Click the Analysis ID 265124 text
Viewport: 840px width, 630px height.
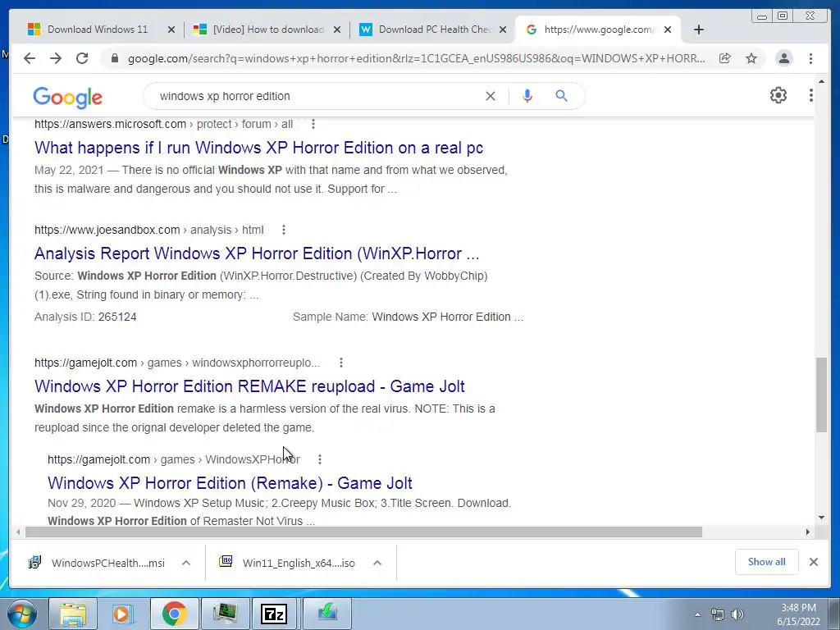click(85, 317)
